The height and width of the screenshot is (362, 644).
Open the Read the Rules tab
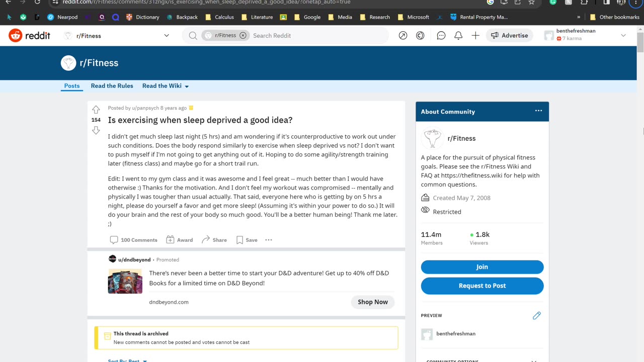coord(112,86)
